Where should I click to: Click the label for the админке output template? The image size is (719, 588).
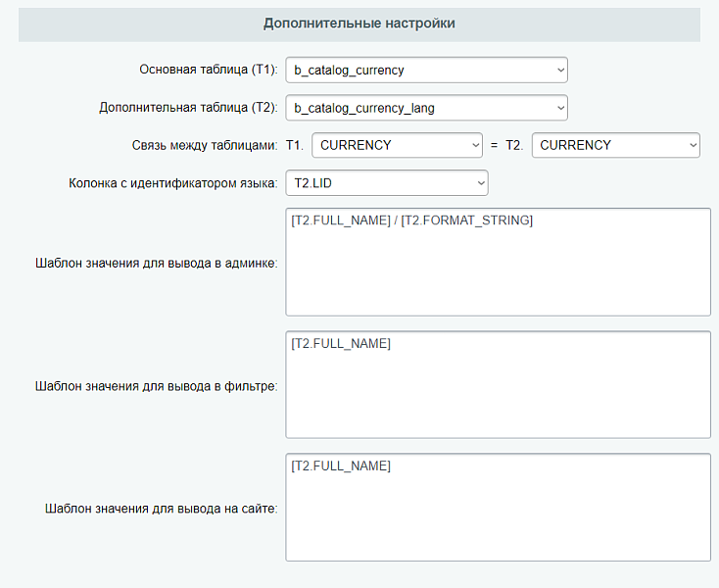click(x=157, y=263)
